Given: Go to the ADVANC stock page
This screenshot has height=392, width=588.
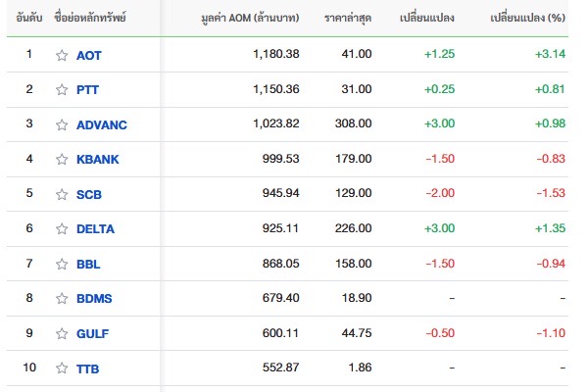Looking at the screenshot, I should (x=102, y=124).
